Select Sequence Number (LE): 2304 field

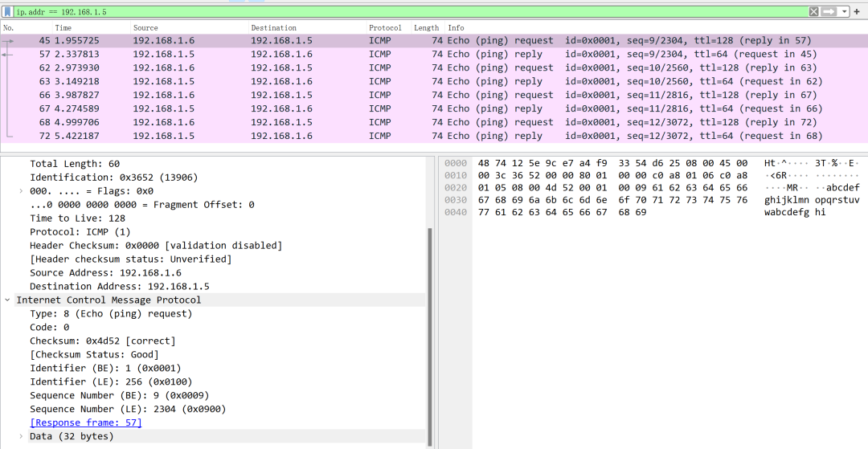[x=128, y=409]
